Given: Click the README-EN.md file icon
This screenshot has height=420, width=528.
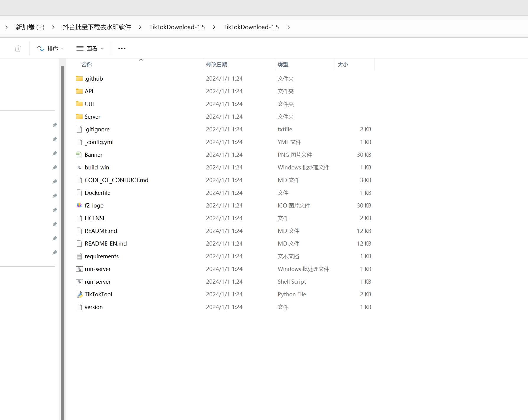Looking at the screenshot, I should tap(79, 243).
